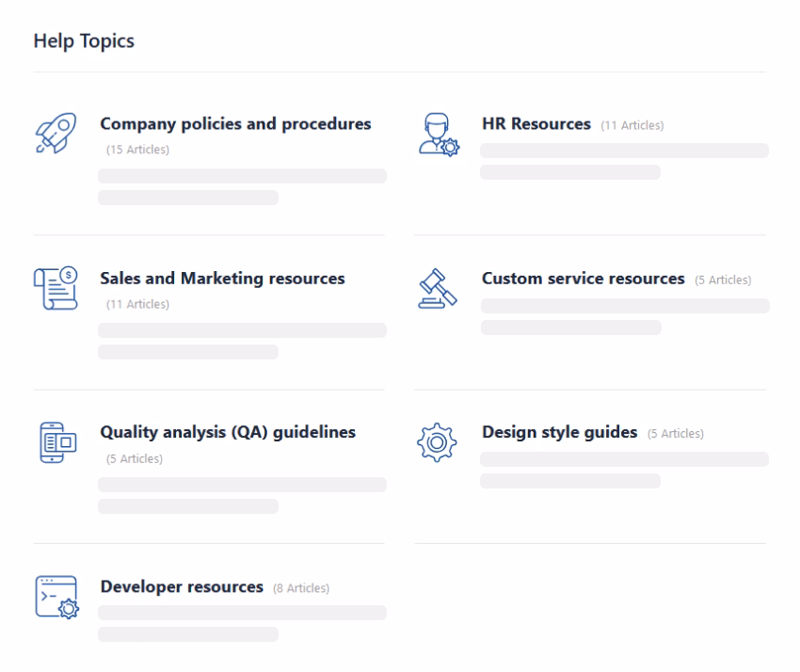Click the Help Topics heading
The height and width of the screenshot is (672, 800).
coord(84,41)
